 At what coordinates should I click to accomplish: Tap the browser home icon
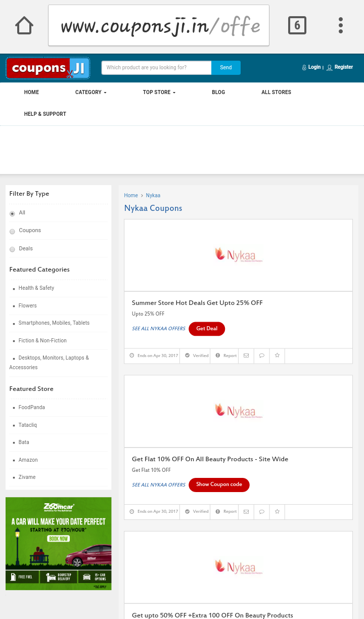tap(24, 25)
